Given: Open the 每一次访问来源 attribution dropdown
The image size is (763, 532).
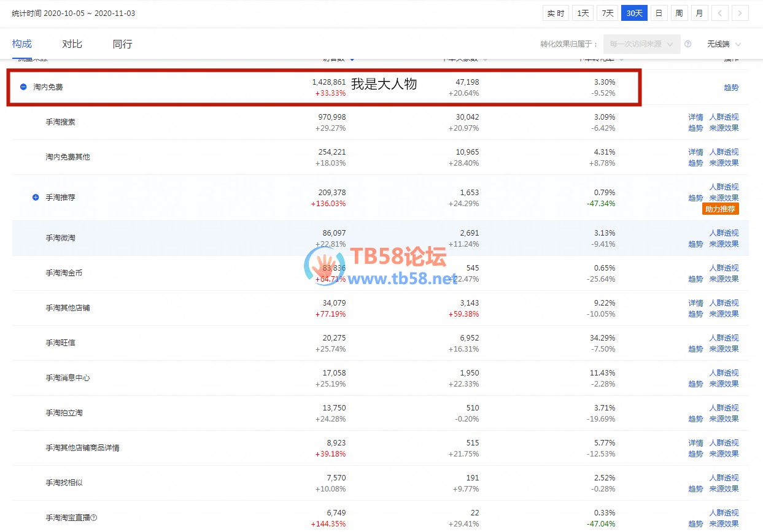Looking at the screenshot, I should [x=641, y=44].
